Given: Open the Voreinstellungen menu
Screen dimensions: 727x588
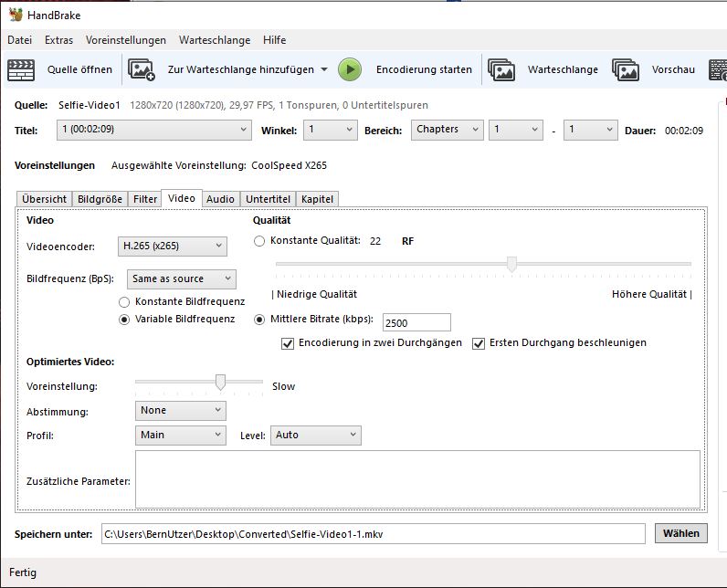Looking at the screenshot, I should pyautogui.click(x=126, y=40).
